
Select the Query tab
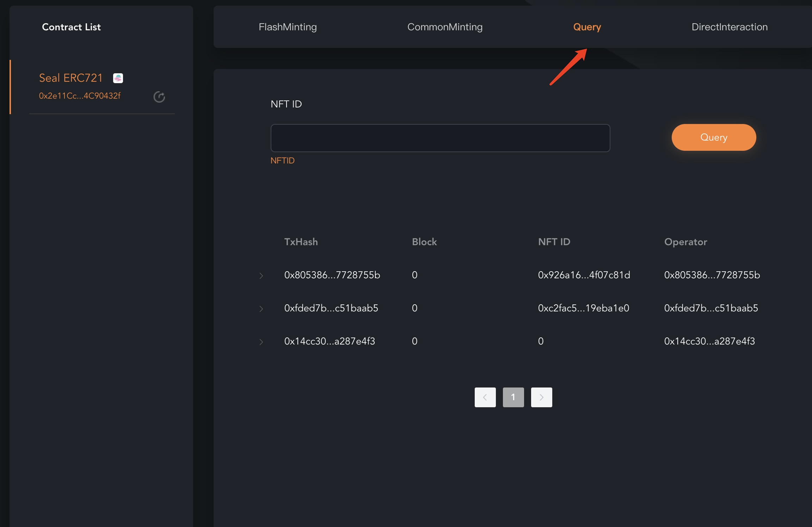tap(587, 27)
